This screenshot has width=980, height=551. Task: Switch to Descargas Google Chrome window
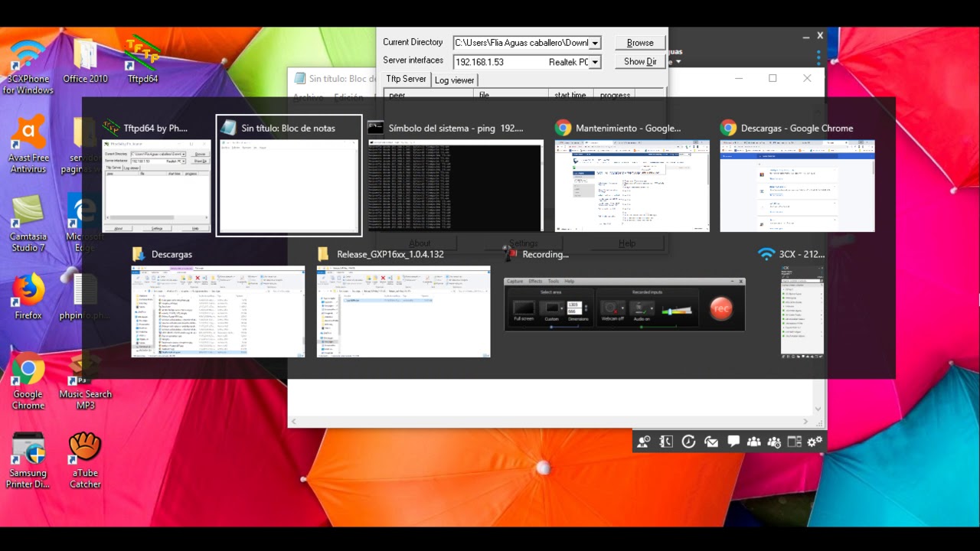tap(797, 184)
